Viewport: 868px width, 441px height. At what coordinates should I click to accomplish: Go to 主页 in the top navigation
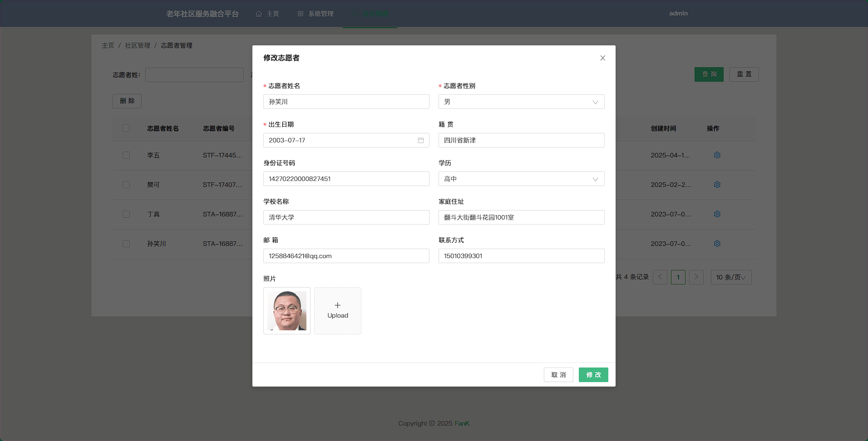pos(267,14)
